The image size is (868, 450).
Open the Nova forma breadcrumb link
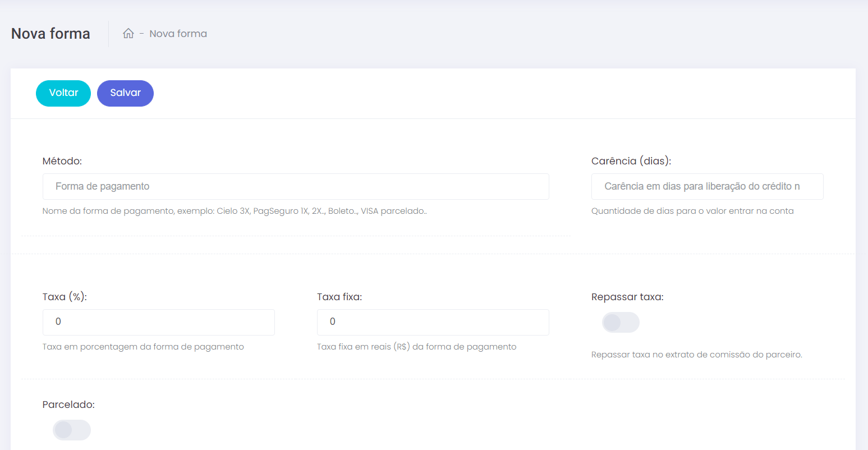tap(178, 34)
